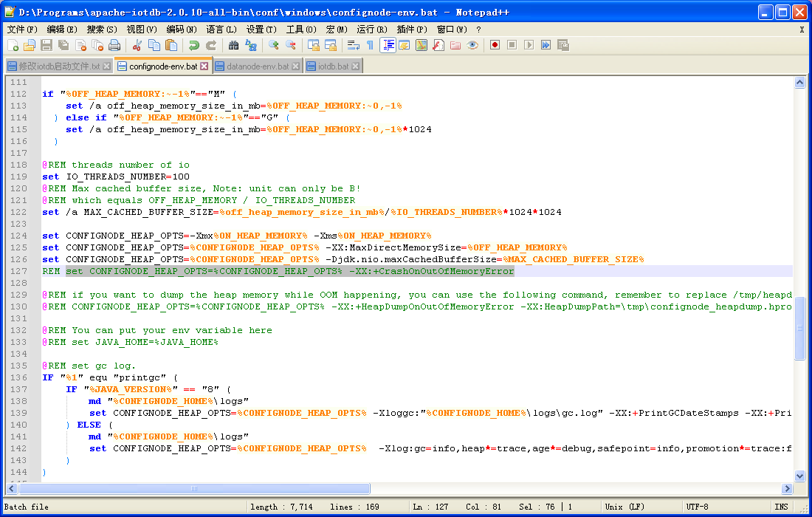Screen dimensions: 812x517
Task: Stop macro recording with the square icon
Action: click(512, 46)
